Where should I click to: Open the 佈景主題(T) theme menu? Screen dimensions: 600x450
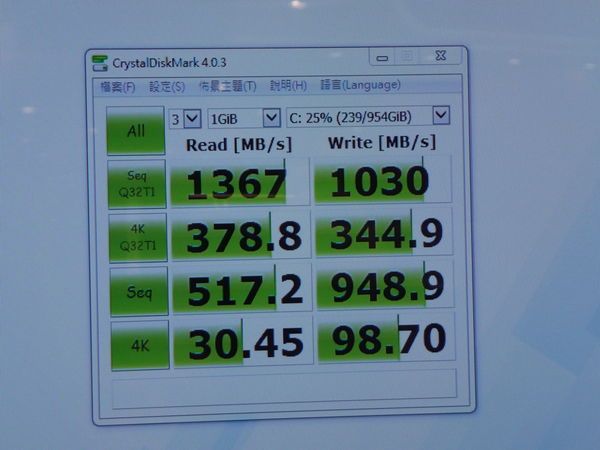[227, 86]
